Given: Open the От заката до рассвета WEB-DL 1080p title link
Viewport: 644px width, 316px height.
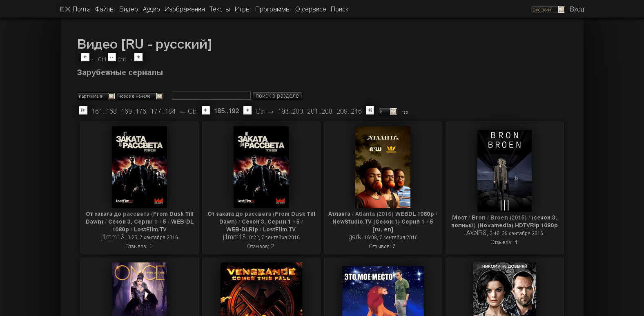Looking at the screenshot, I should coord(140,222).
